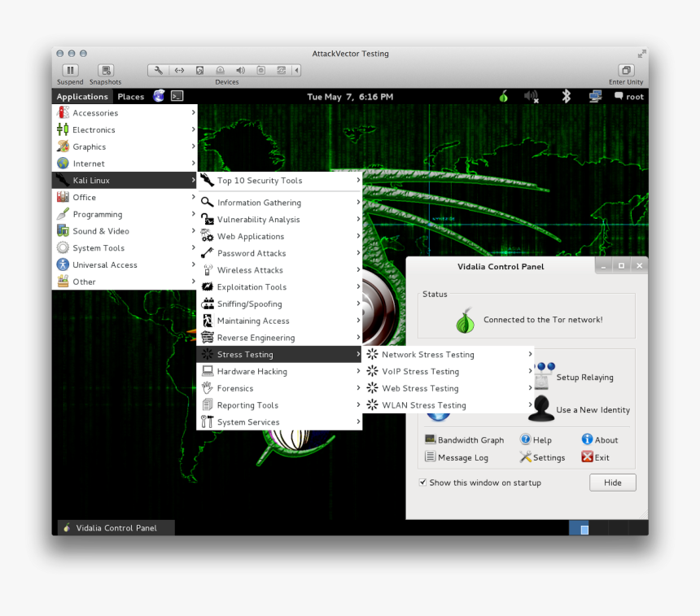Select Exploitation Tools menu item
700x616 pixels.
click(279, 286)
